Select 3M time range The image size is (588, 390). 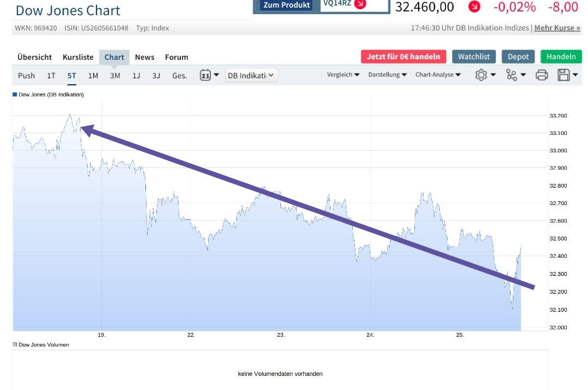click(115, 75)
